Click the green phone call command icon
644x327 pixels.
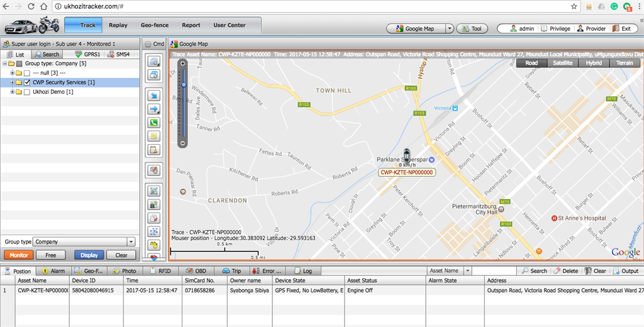point(154,123)
